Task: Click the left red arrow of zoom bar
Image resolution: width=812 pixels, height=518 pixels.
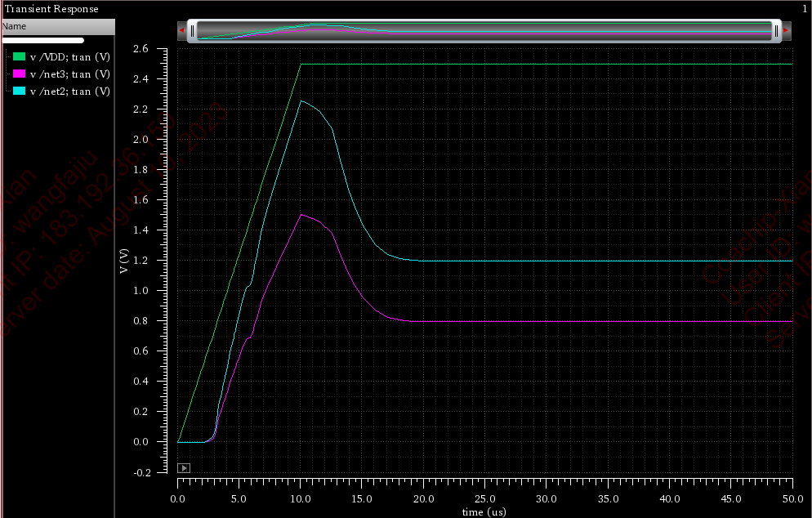Action: [x=181, y=30]
